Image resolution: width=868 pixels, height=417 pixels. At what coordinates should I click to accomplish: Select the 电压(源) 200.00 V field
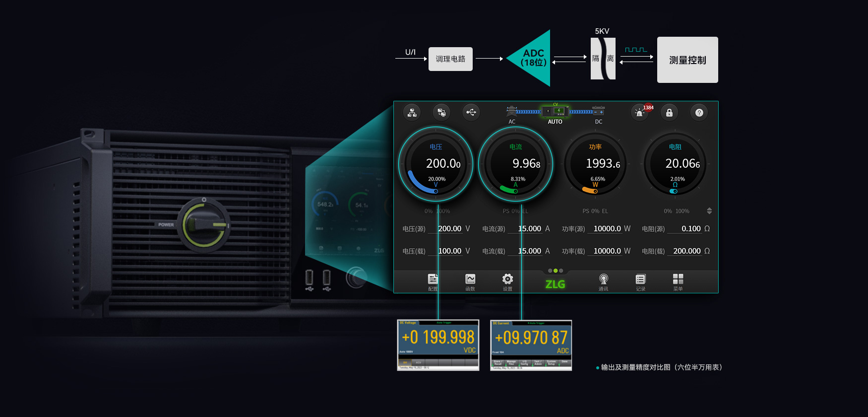(x=450, y=229)
